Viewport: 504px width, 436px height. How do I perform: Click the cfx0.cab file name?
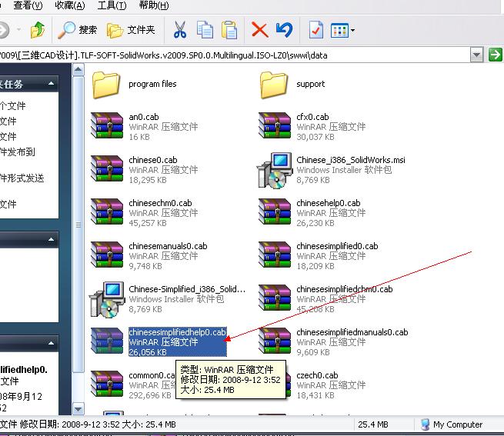pos(312,117)
